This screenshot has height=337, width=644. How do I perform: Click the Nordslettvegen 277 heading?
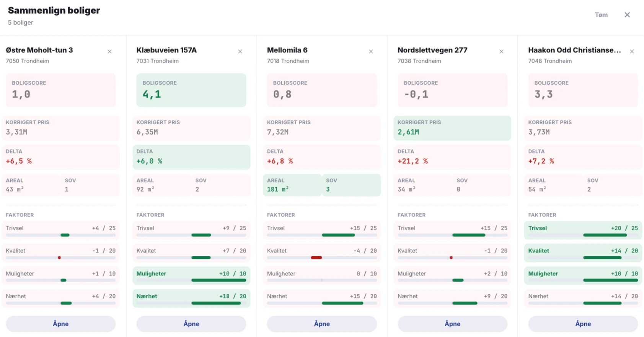pos(432,50)
